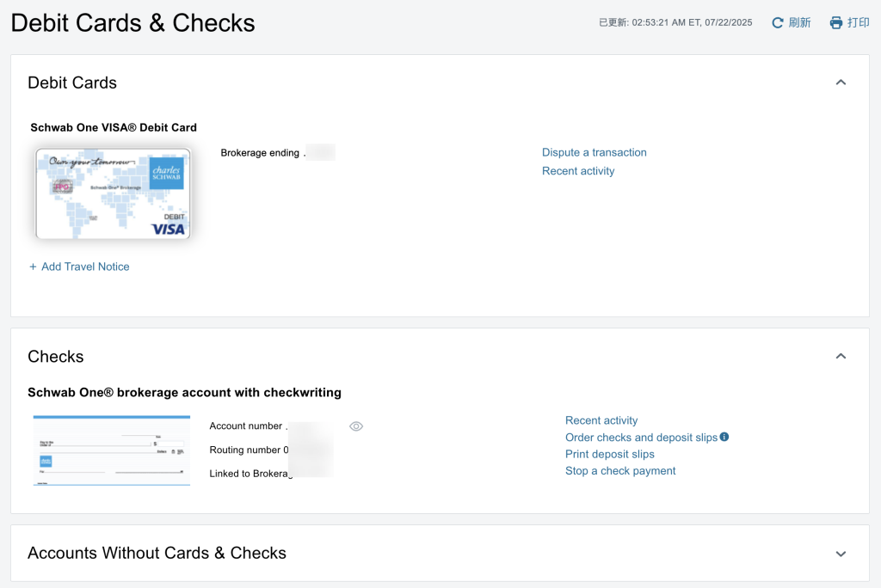Click the check image thumbnail
The height and width of the screenshot is (588, 881).
point(112,450)
